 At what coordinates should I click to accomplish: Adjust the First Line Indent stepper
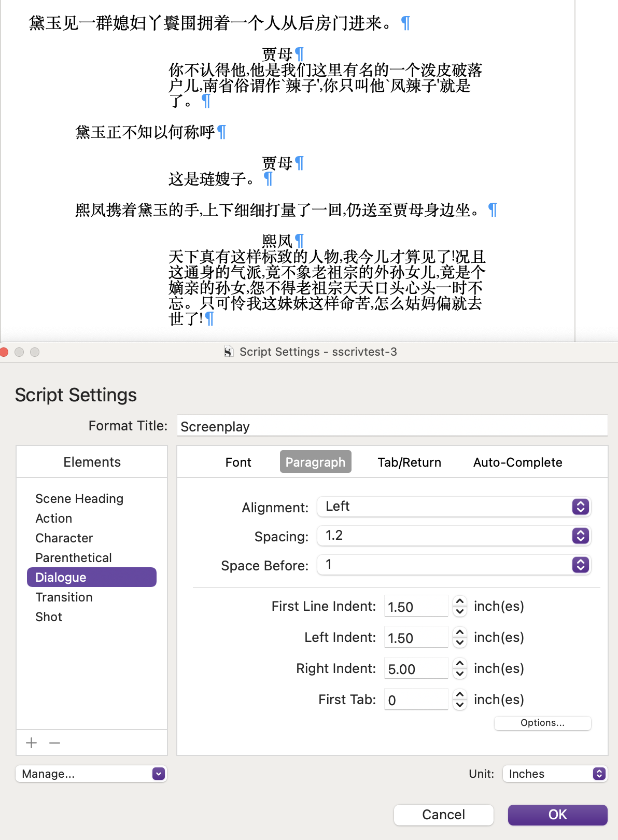click(x=459, y=606)
